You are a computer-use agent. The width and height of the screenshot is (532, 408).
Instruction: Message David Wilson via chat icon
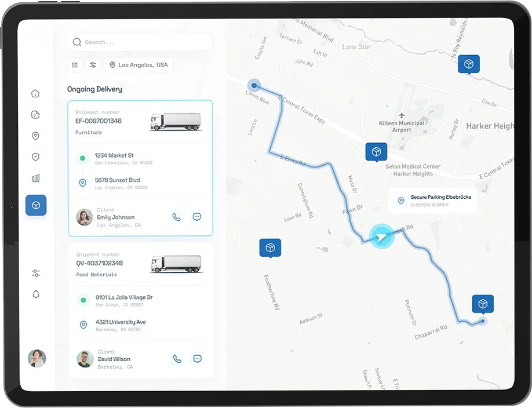click(197, 359)
